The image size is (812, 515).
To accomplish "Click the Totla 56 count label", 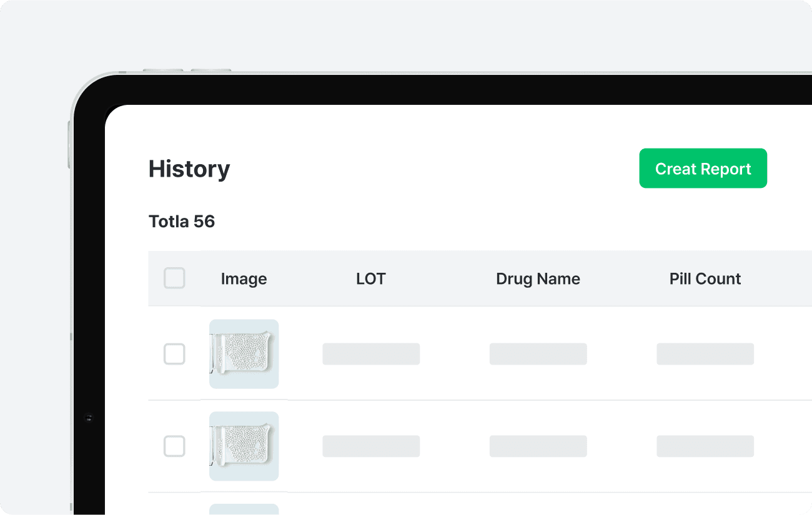I will pyautogui.click(x=182, y=222).
